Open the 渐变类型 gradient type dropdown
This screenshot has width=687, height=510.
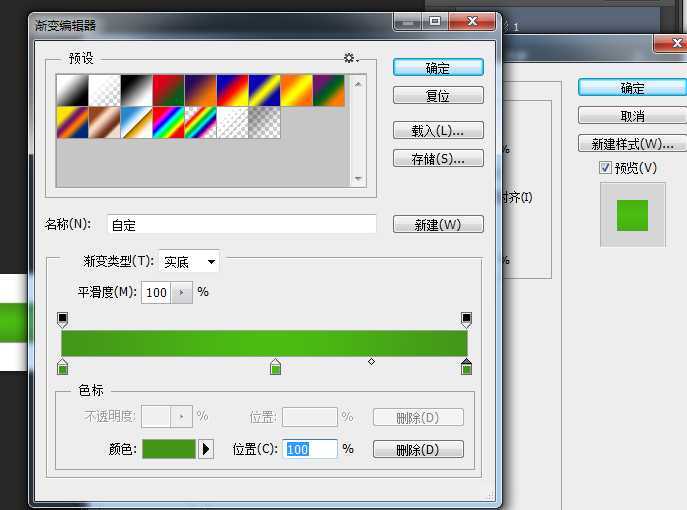(x=189, y=262)
